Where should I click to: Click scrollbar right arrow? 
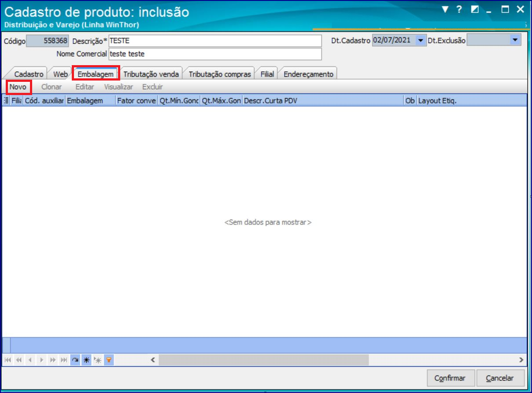[521, 360]
